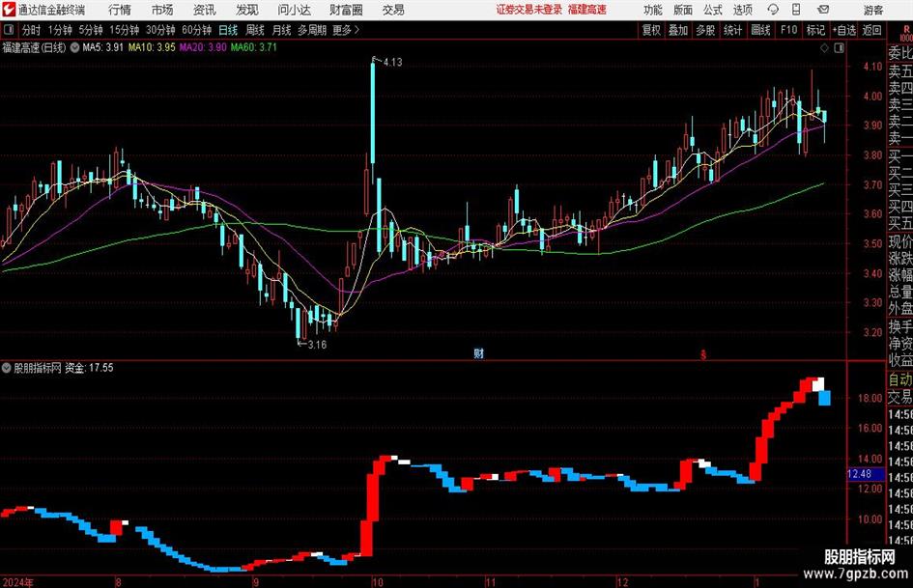Click the 画线 drawing button
Screen dimensions: 913x588
coord(760,30)
